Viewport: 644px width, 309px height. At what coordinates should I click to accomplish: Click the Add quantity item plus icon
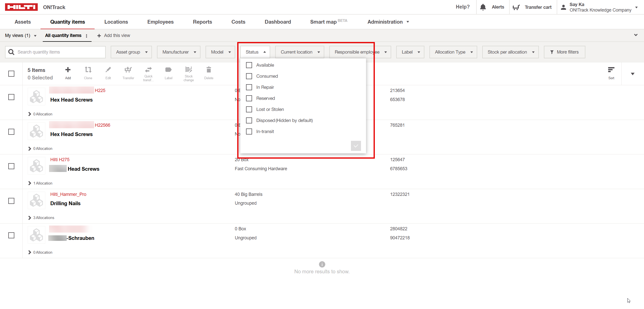coord(68,70)
